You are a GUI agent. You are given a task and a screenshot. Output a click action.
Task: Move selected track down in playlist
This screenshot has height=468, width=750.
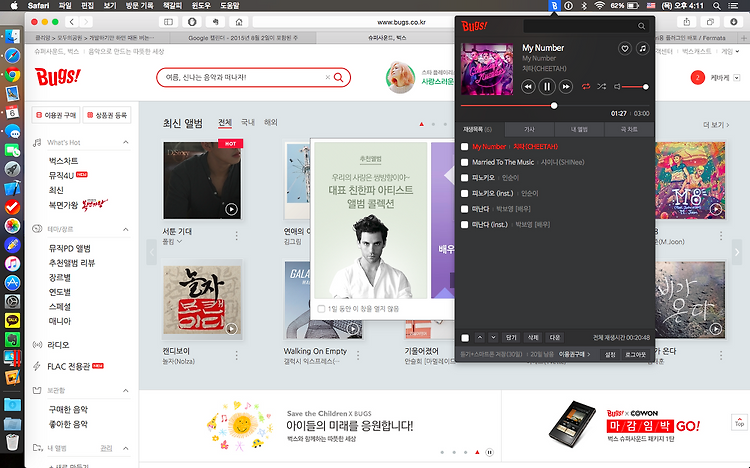(494, 337)
